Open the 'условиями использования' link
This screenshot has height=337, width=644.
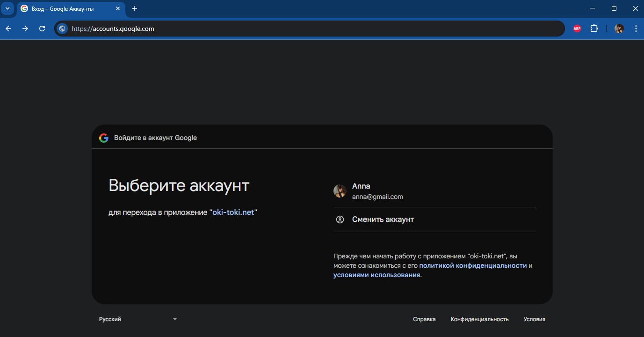tap(376, 275)
